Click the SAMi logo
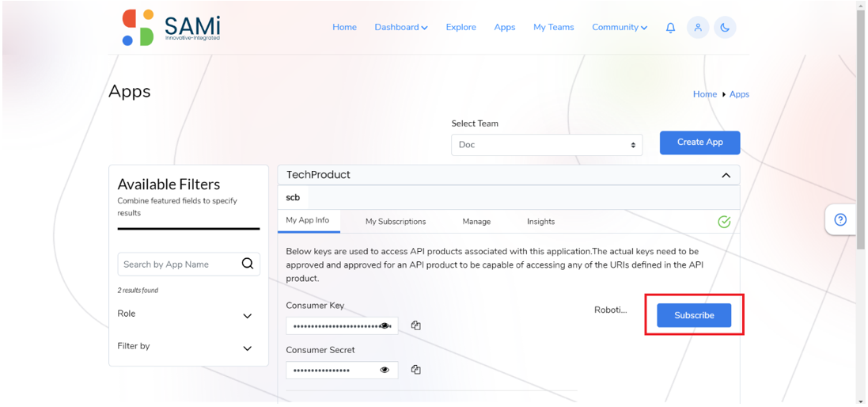Viewport: 868px width, 407px height. click(x=171, y=27)
